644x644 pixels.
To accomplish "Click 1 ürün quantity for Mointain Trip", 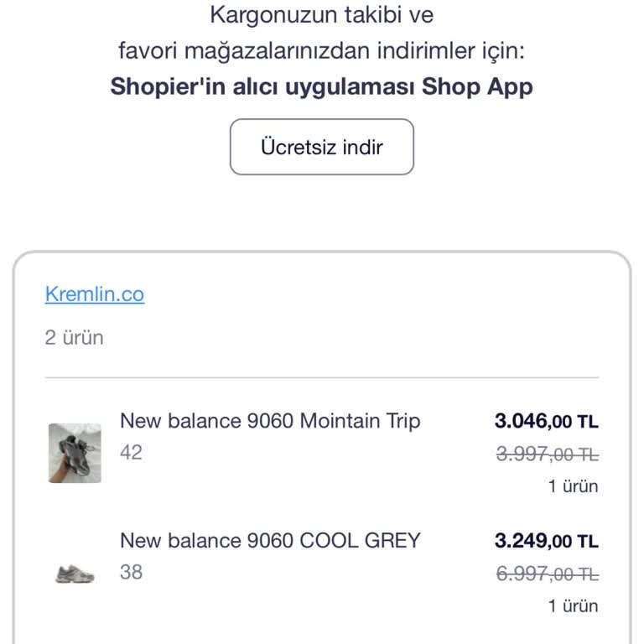I will pyautogui.click(x=574, y=486).
